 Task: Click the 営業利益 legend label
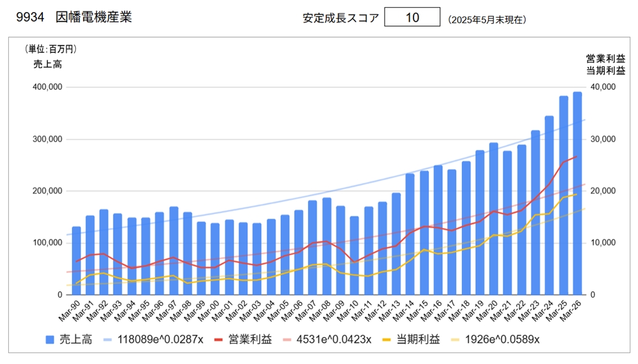[x=250, y=340]
